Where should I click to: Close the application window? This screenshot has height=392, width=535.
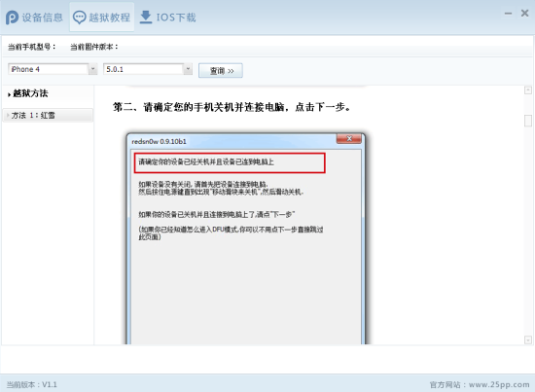pos(524,14)
